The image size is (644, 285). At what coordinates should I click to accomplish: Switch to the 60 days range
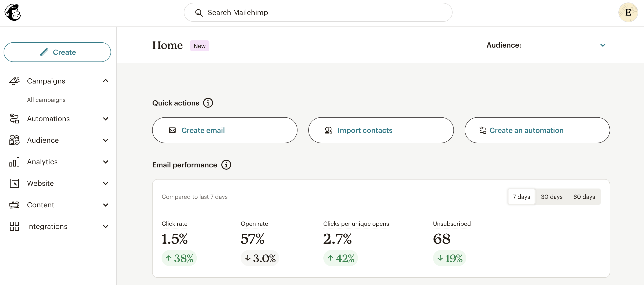coord(584,197)
